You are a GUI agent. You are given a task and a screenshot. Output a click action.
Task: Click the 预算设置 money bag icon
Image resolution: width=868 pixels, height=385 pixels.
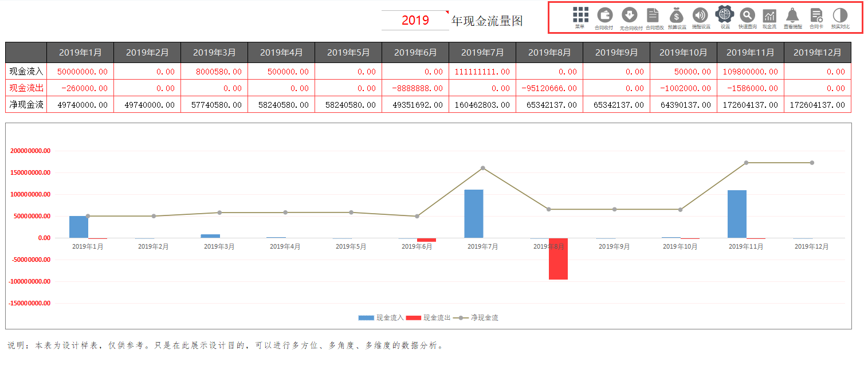[677, 15]
